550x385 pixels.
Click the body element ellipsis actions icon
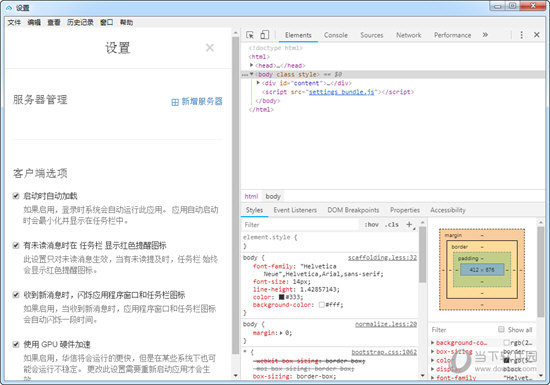[x=245, y=75]
